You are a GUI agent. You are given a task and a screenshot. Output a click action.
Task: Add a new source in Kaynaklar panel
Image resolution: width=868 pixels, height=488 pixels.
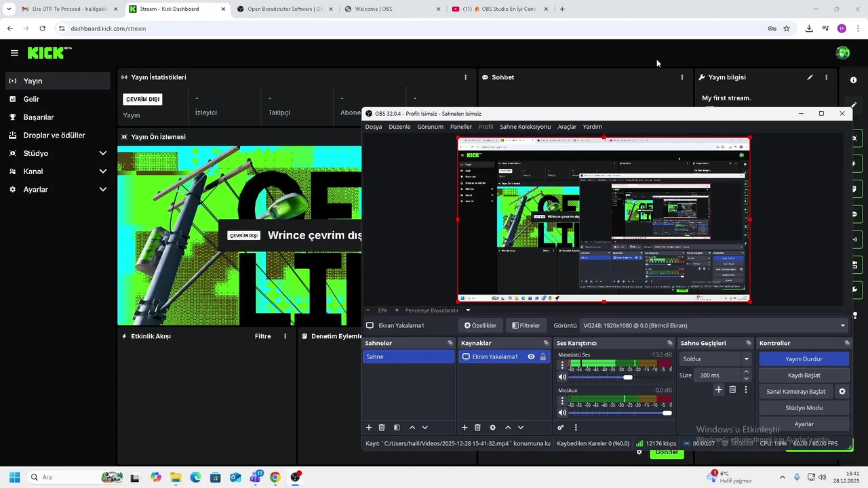point(465,428)
